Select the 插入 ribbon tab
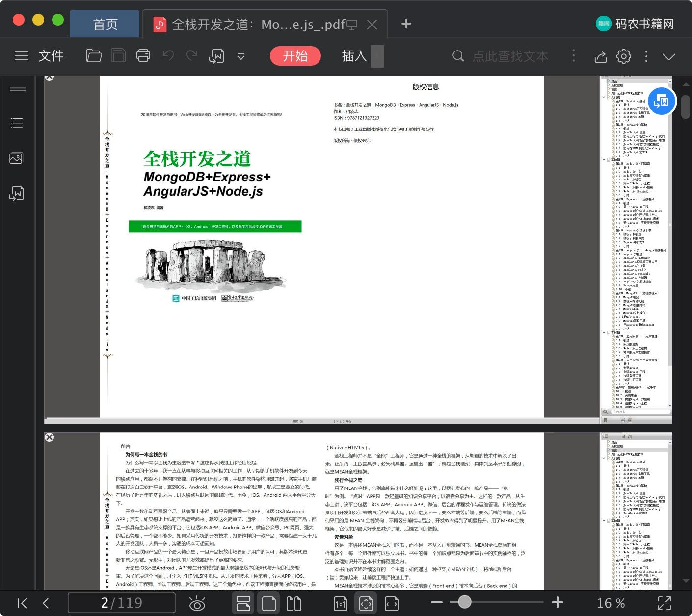Viewport: 692px width, 616px height. point(354,56)
